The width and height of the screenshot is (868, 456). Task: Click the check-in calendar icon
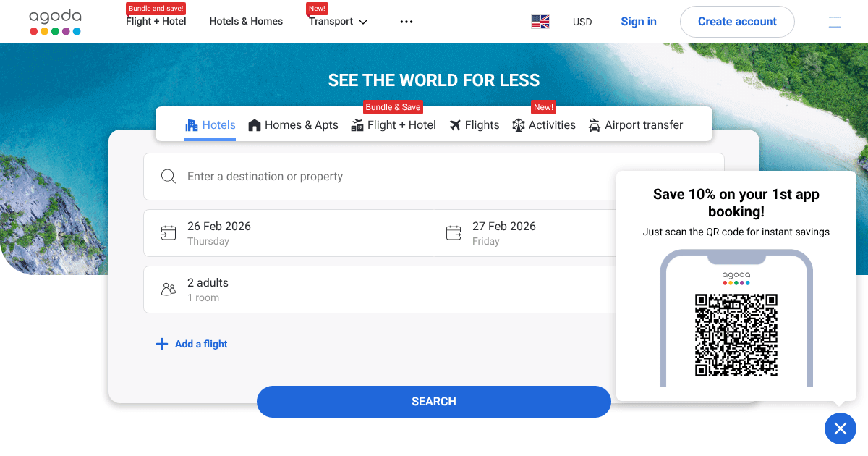coord(169,233)
